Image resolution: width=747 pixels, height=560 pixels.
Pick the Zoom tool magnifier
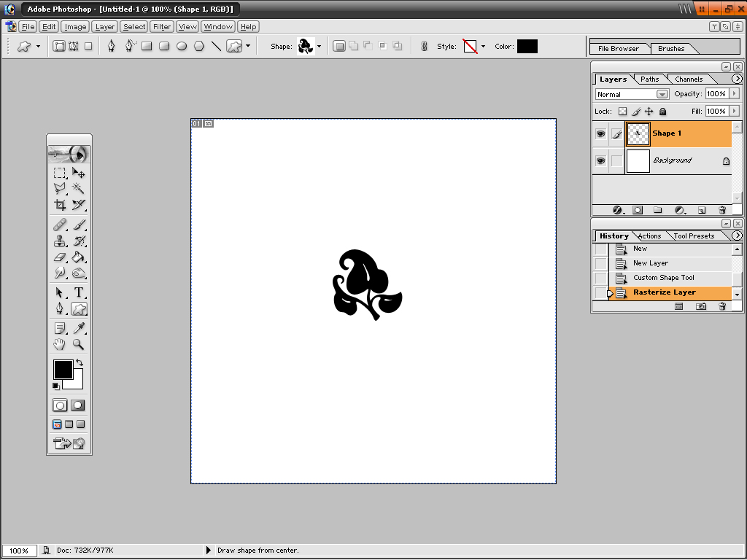79,344
